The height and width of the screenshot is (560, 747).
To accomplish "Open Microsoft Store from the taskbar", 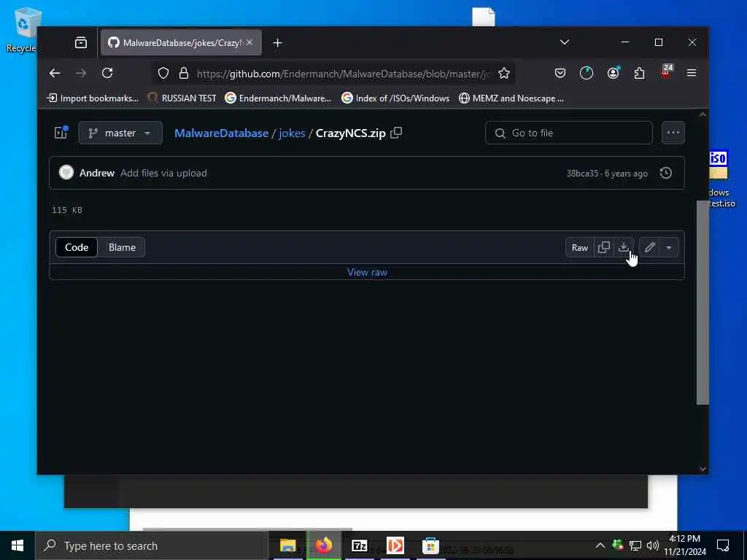I will [x=430, y=545].
